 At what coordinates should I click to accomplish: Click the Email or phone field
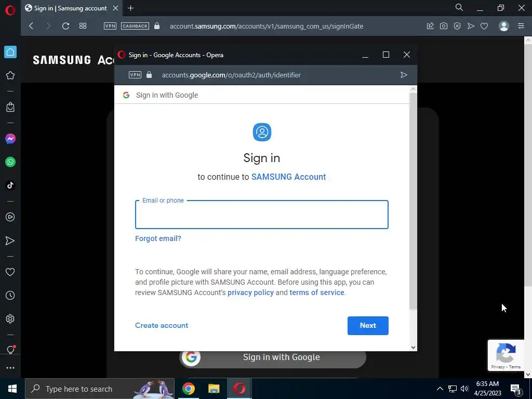262,215
